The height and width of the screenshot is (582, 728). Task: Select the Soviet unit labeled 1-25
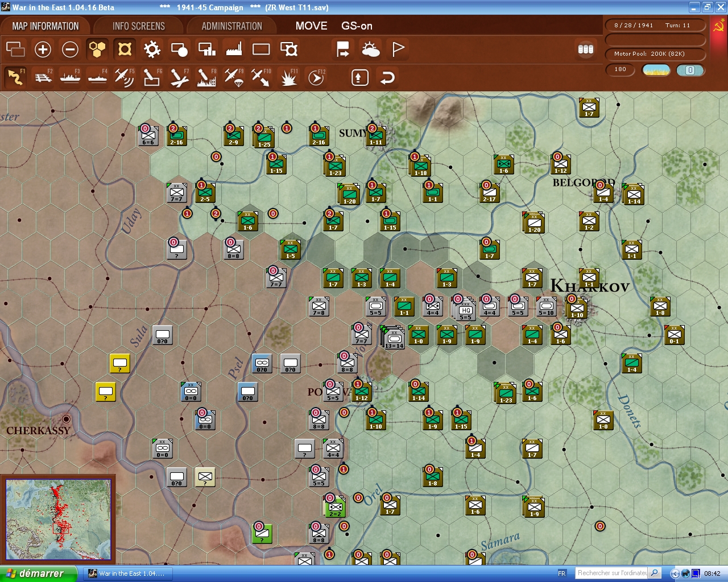tap(263, 138)
